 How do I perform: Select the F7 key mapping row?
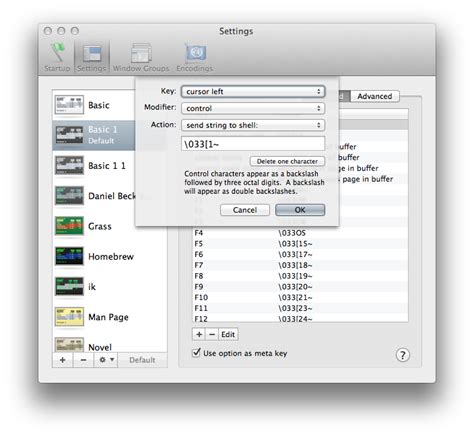(300, 265)
